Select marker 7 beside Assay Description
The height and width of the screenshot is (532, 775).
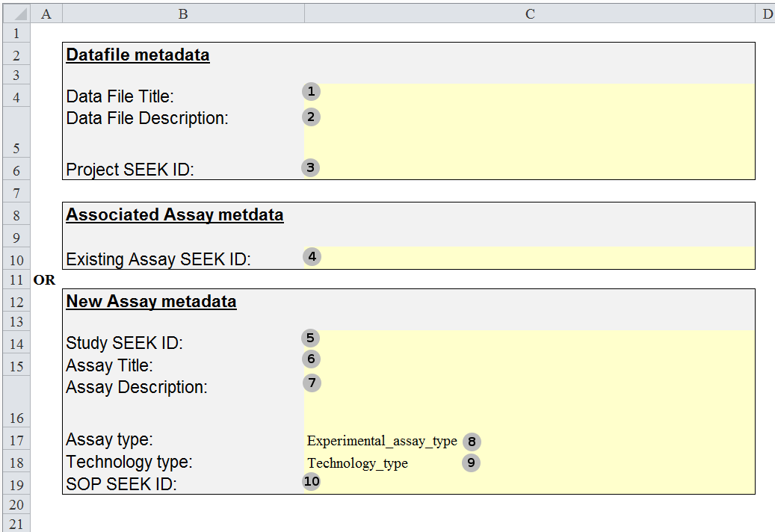(312, 383)
